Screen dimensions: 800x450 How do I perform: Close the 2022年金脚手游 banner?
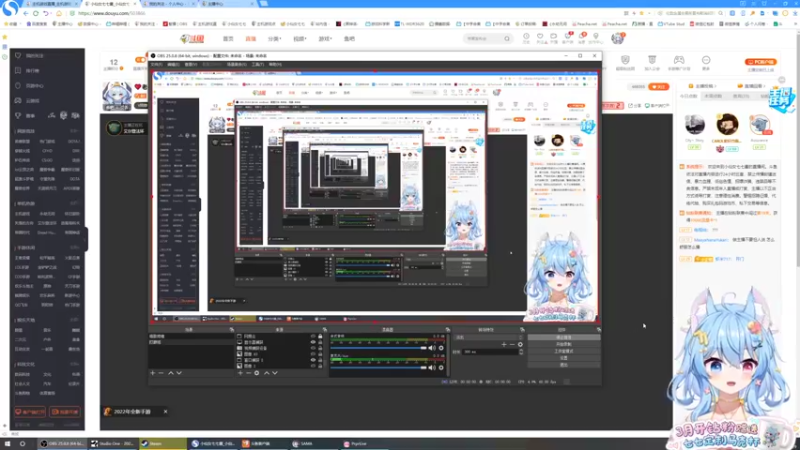(x=165, y=411)
